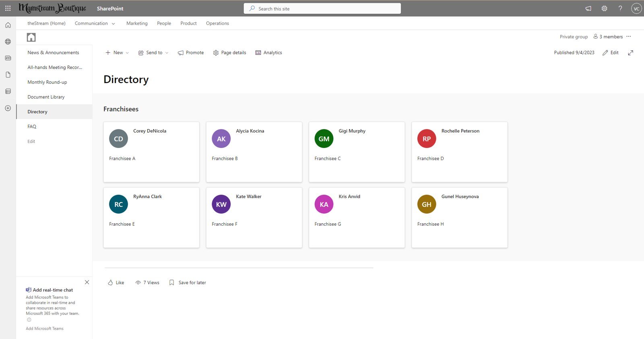Like this page
Viewport: 644px width, 339px height.
click(116, 283)
